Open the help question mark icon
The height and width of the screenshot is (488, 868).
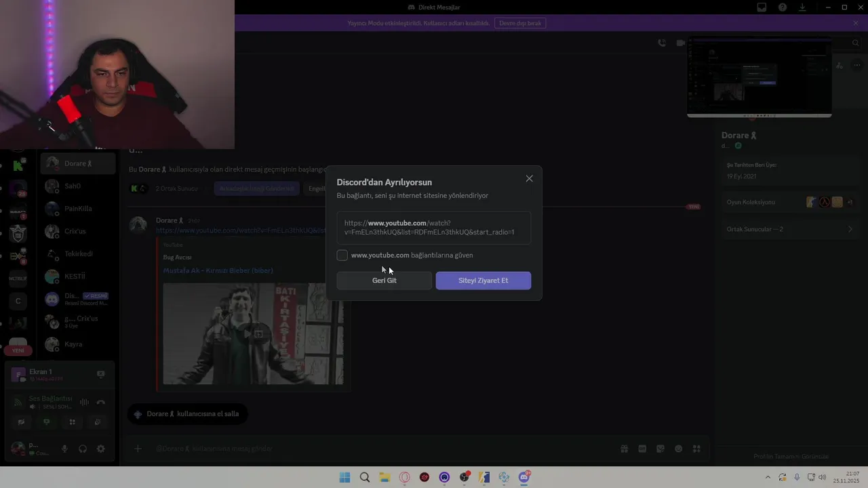pyautogui.click(x=783, y=7)
